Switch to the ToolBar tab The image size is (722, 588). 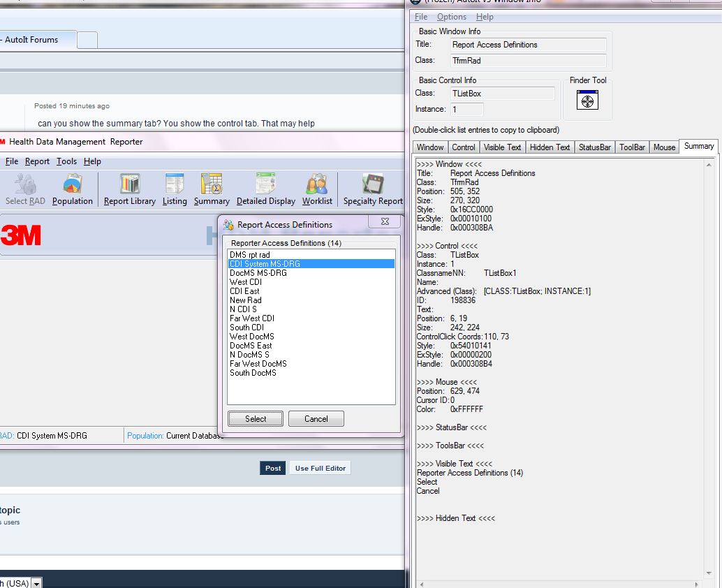[x=632, y=147]
